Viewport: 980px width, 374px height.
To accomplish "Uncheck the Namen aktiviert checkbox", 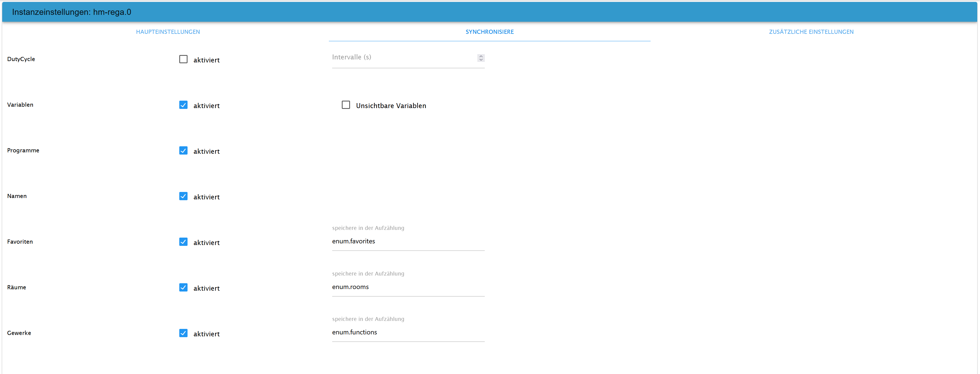I will pos(183,196).
